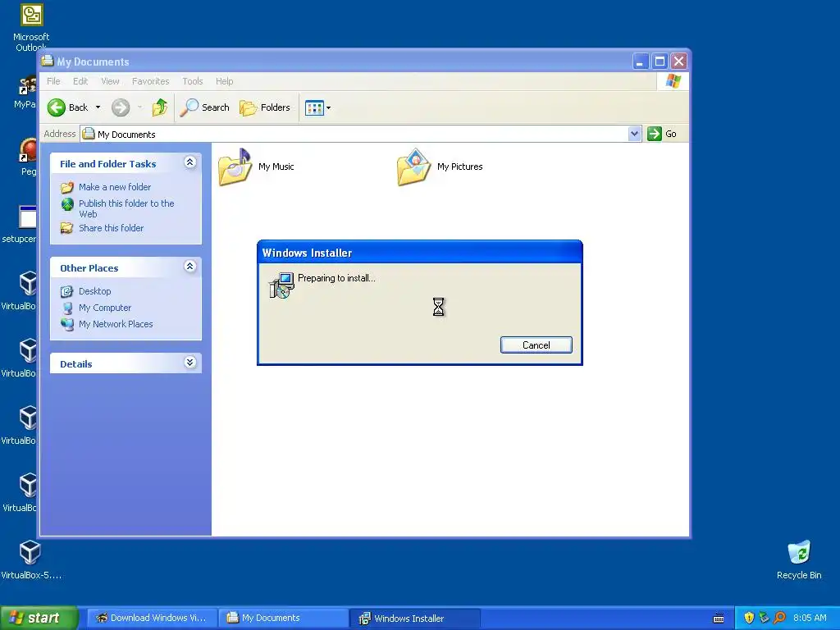Image resolution: width=840 pixels, height=630 pixels.
Task: Collapse File and Folder Tasks panel
Action: [189, 162]
